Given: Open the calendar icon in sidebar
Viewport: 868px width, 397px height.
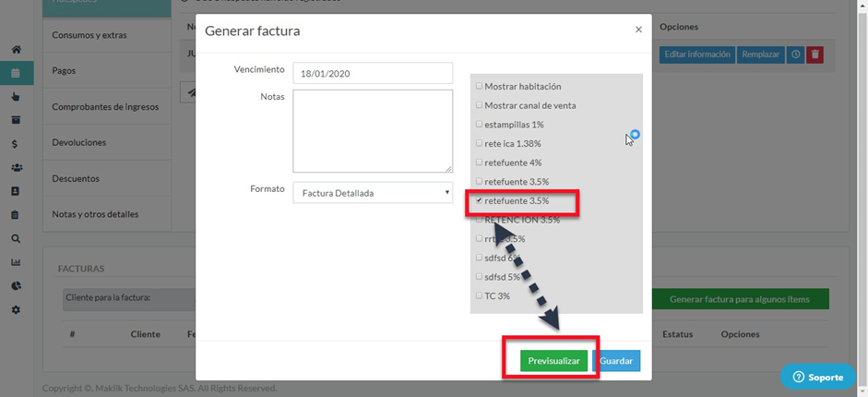Looking at the screenshot, I should [16, 73].
